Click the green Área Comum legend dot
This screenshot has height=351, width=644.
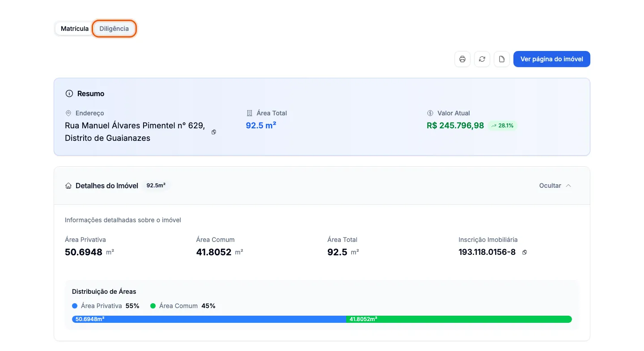click(x=153, y=306)
